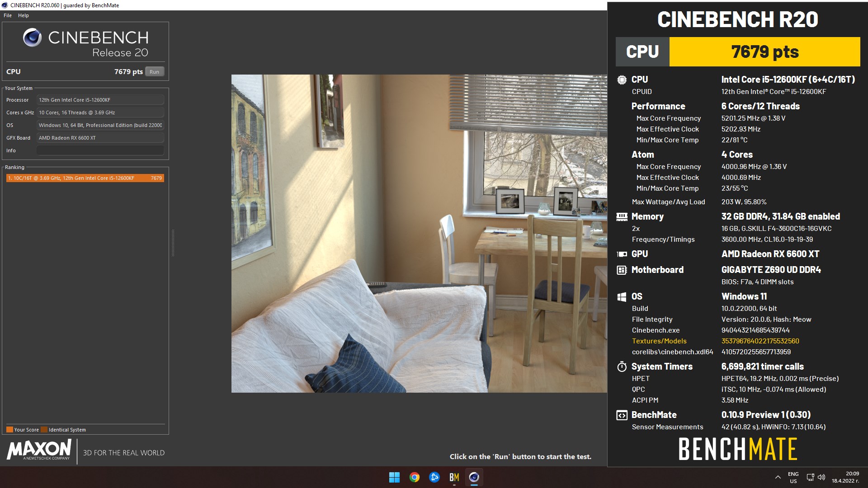Click the Processor field showing i5-12600KF
This screenshot has height=488, width=868.
click(100, 100)
